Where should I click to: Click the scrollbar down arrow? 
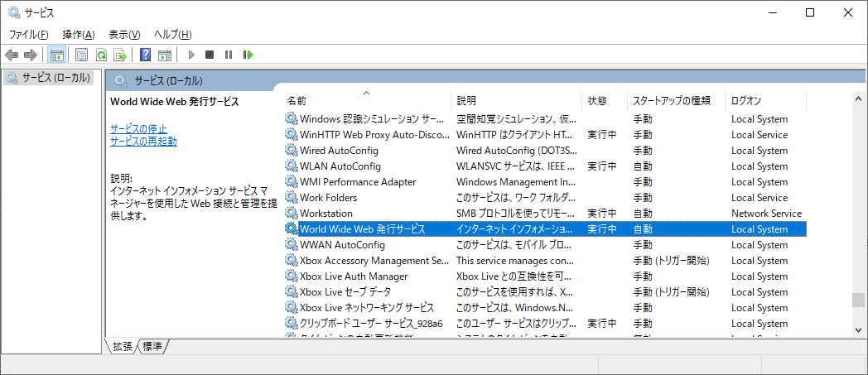(858, 329)
